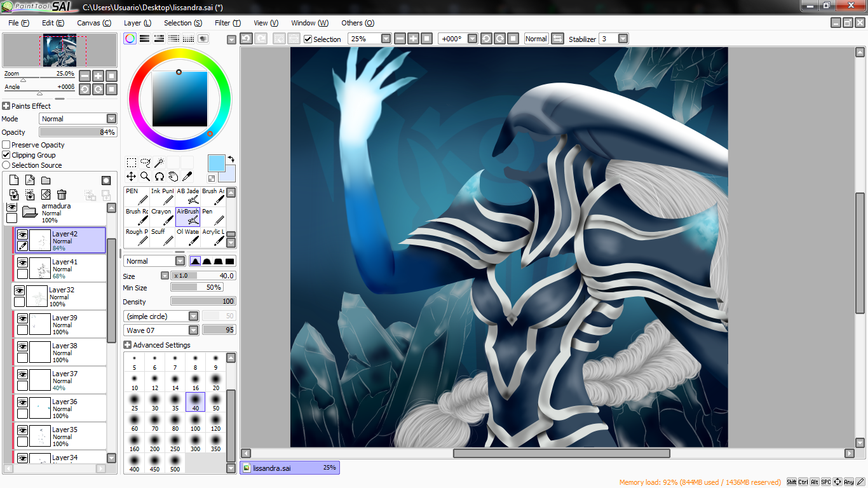Select the Eyedropper color picker tool
The image size is (868, 488).
coord(187,177)
